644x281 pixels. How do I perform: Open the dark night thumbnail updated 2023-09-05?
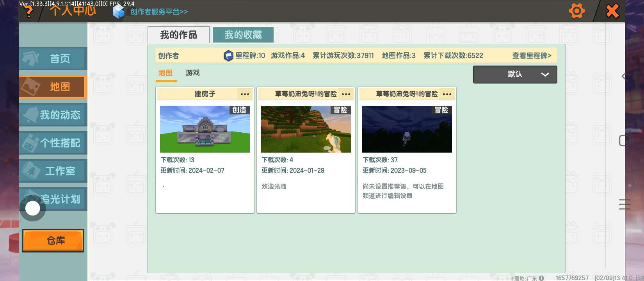[407, 129]
